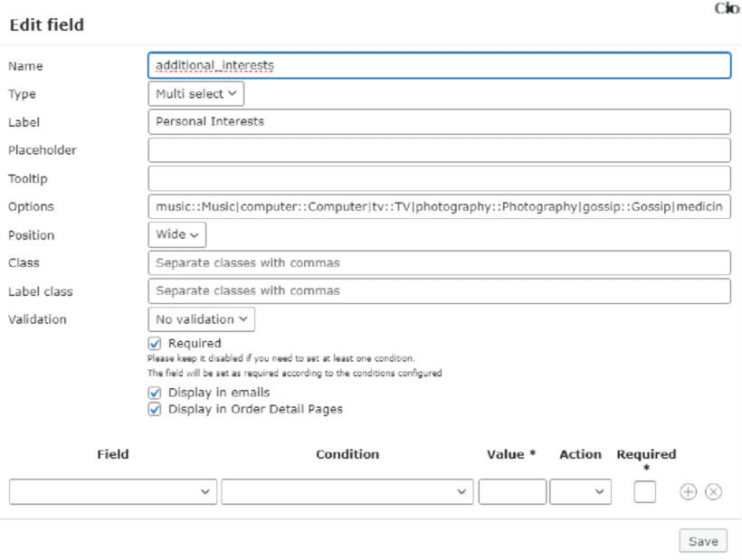Open the Condition dropdown in the conditions row
The width and height of the screenshot is (742, 560).
tap(347, 491)
